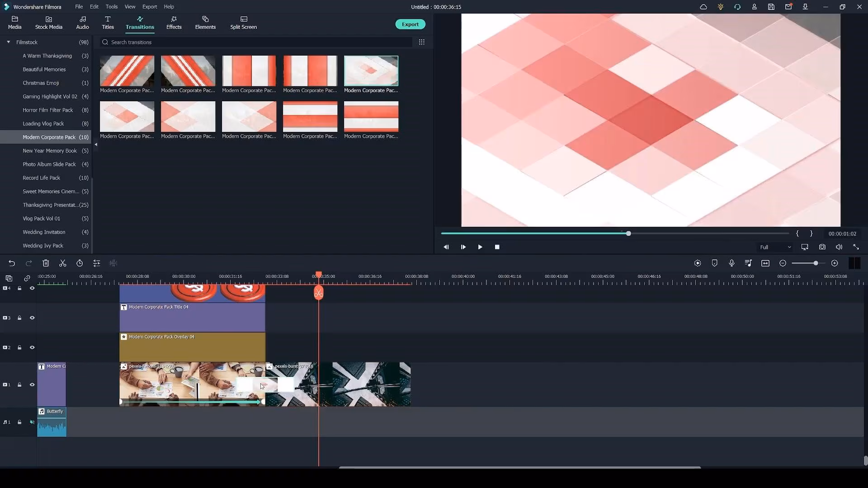Open the grid view options icon
The height and width of the screenshot is (488, 868).
[421, 42]
